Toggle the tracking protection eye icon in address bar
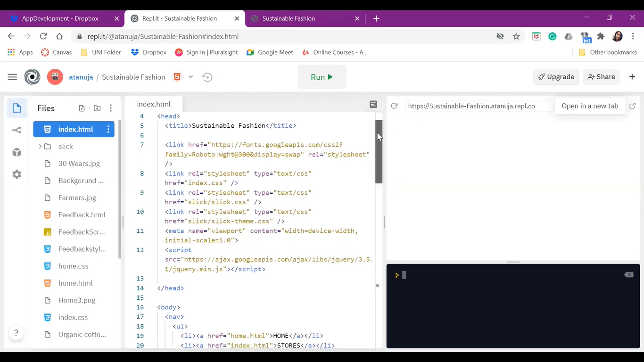This screenshot has width=644, height=362. 500,36
